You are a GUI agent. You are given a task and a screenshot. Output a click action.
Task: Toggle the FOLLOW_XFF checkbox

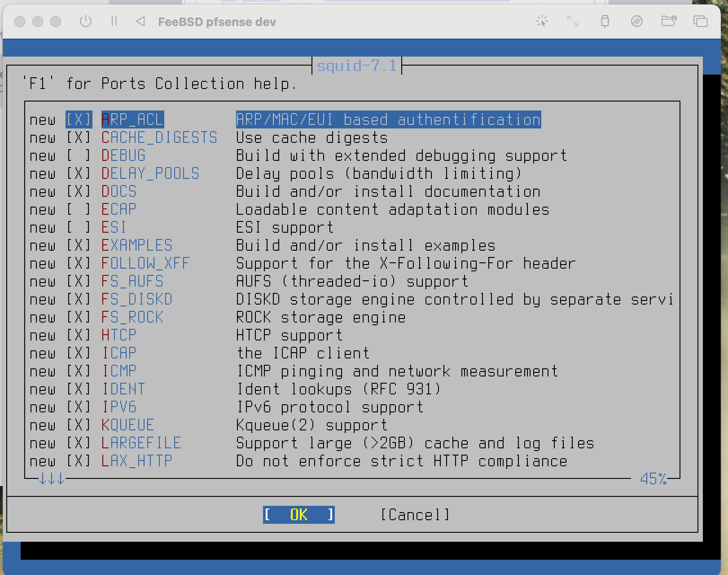click(x=79, y=264)
